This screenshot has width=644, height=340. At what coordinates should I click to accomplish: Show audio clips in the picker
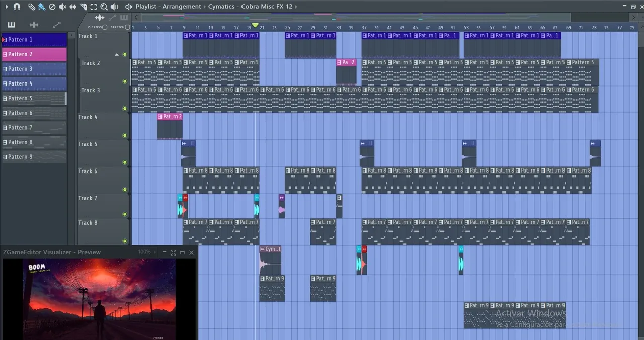tap(34, 25)
